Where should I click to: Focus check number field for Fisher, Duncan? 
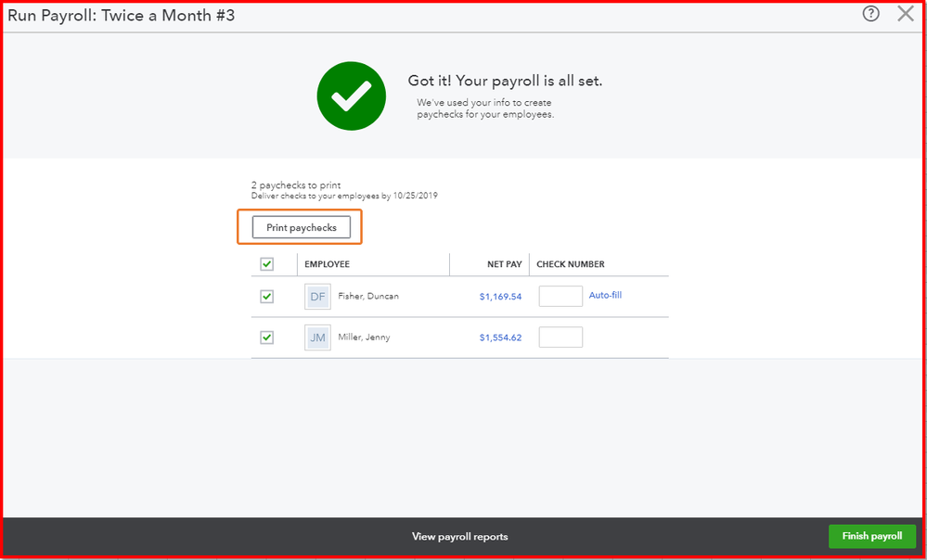[x=560, y=297]
